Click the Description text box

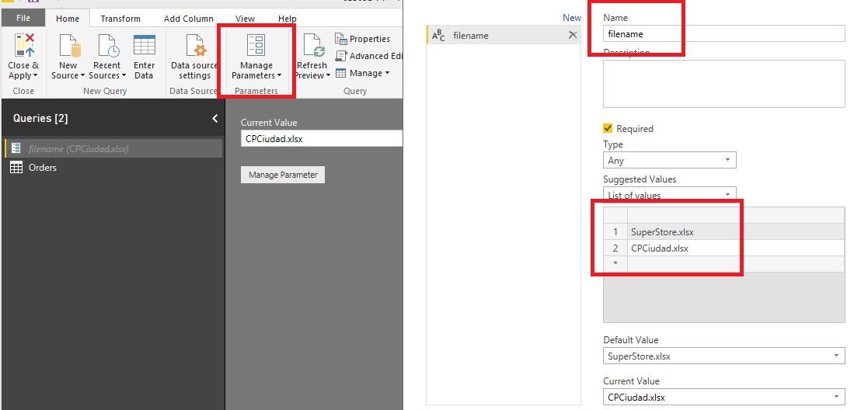724,84
